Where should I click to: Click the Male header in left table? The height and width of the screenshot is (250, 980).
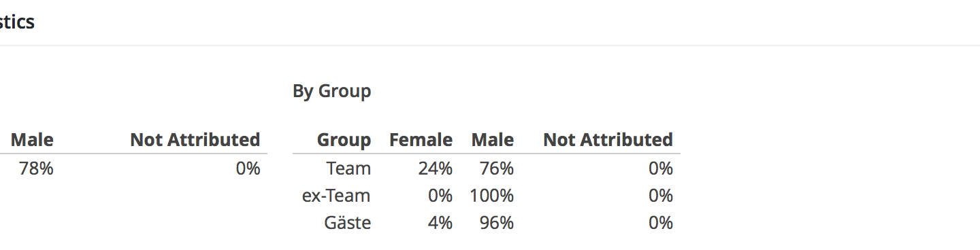click(x=33, y=140)
